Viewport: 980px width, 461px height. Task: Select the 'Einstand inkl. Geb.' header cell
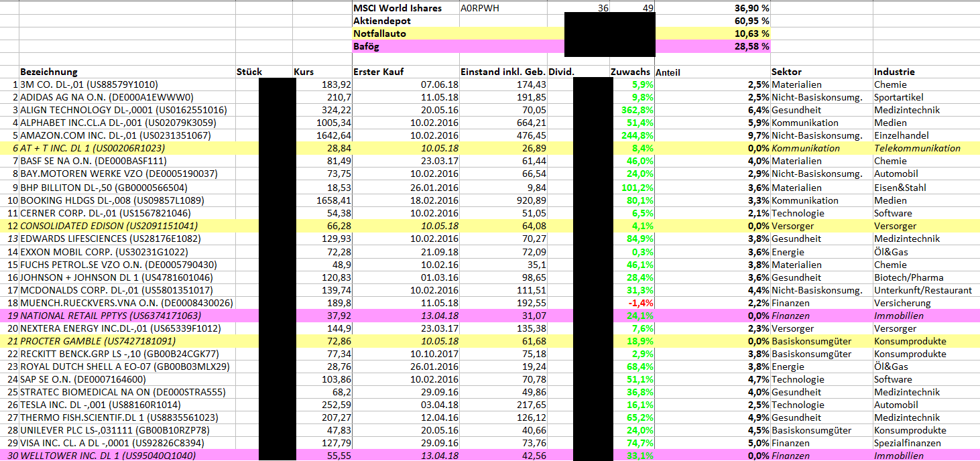pos(502,72)
